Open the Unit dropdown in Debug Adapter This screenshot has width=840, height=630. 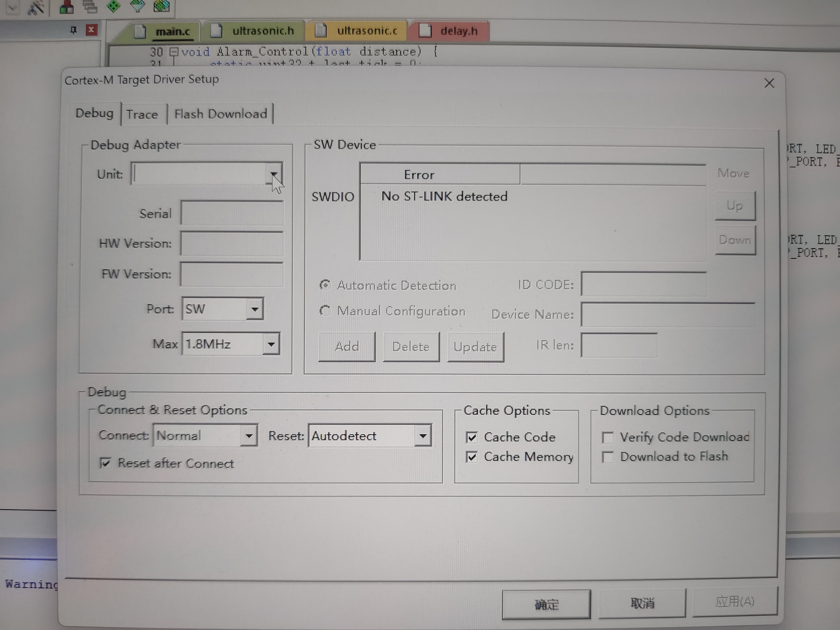(x=273, y=174)
